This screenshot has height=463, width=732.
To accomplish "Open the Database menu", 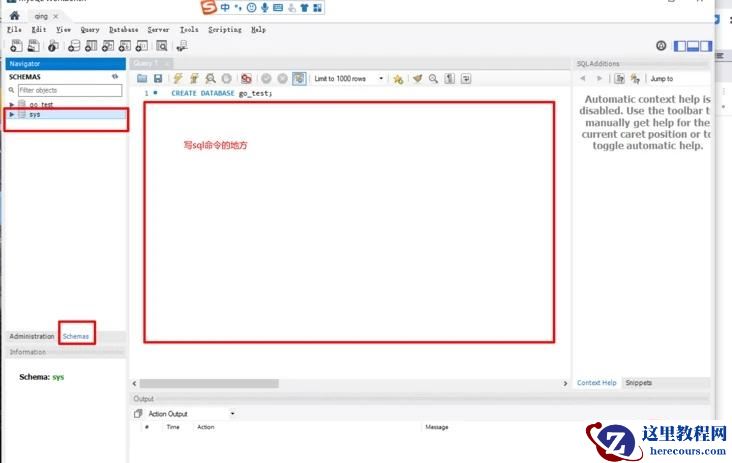I will 123,29.
